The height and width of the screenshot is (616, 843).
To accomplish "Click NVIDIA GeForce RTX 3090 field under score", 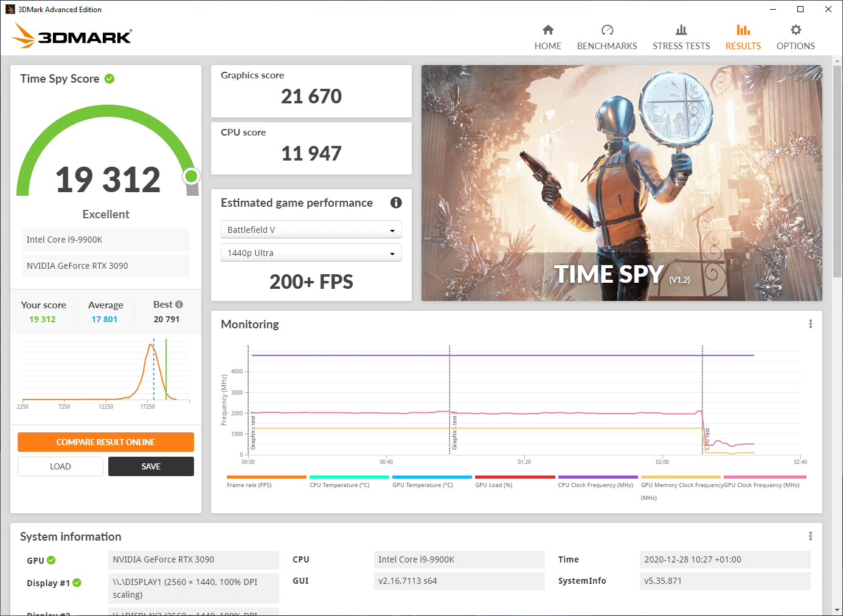I will click(x=106, y=266).
